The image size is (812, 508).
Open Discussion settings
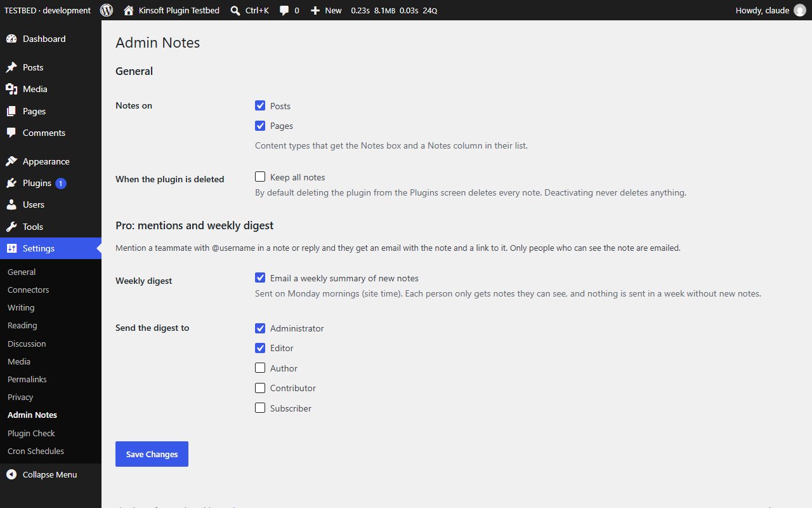(51, 344)
